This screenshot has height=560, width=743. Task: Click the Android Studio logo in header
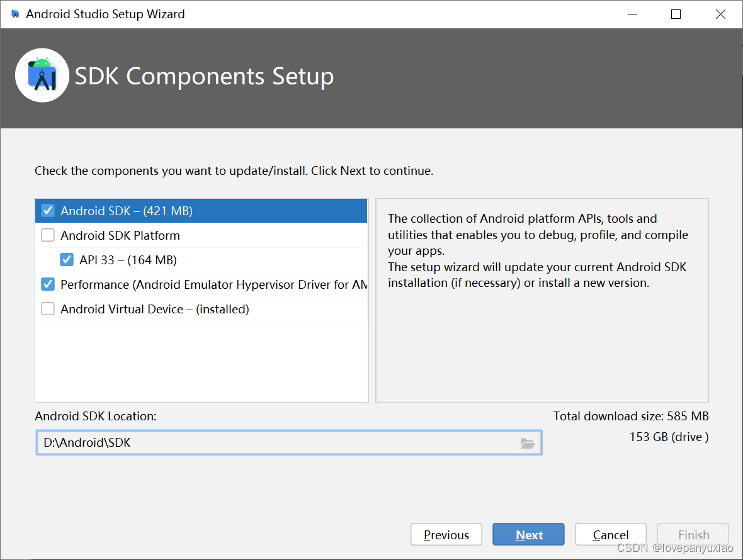(42, 76)
